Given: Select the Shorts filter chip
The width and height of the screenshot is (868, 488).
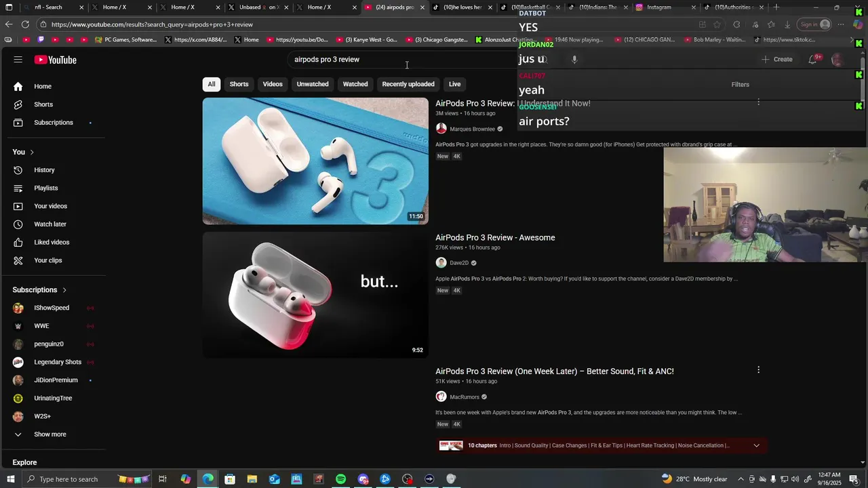Looking at the screenshot, I should (x=239, y=84).
